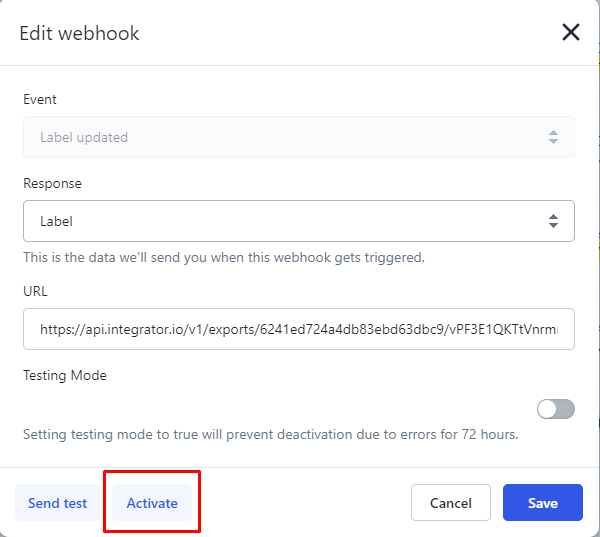Click the Testing Mode label

coord(65,375)
